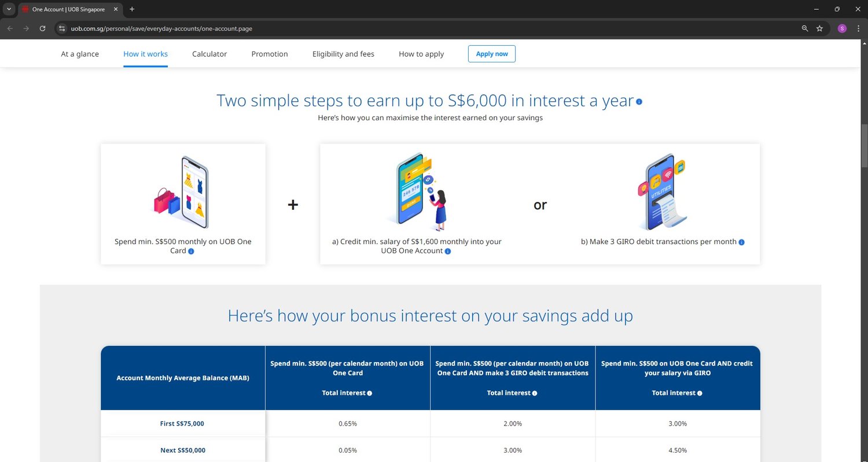Click the utilities bill phone illustration
Viewport: 868px width, 462px height.
[x=662, y=192]
